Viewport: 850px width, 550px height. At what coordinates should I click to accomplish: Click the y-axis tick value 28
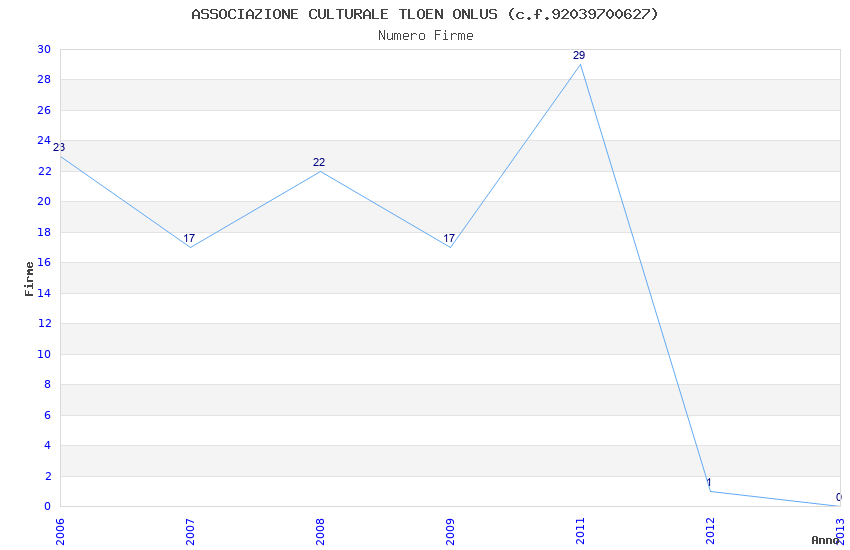point(44,80)
